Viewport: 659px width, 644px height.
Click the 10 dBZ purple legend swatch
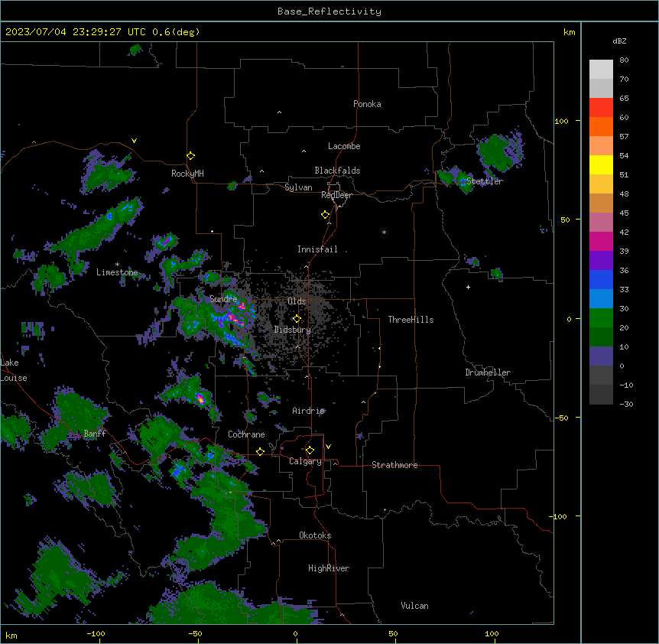(601, 356)
